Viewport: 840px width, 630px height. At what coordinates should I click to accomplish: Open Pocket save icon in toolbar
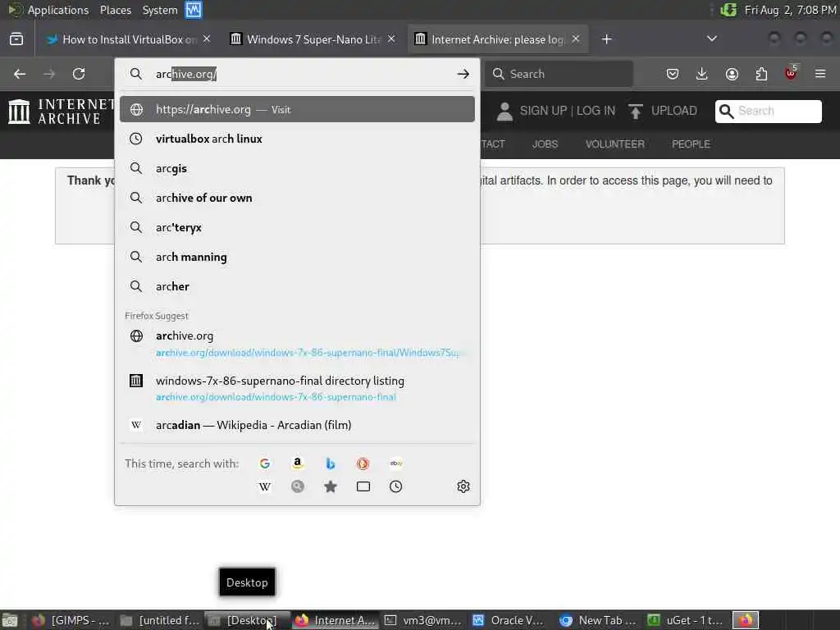(673, 74)
